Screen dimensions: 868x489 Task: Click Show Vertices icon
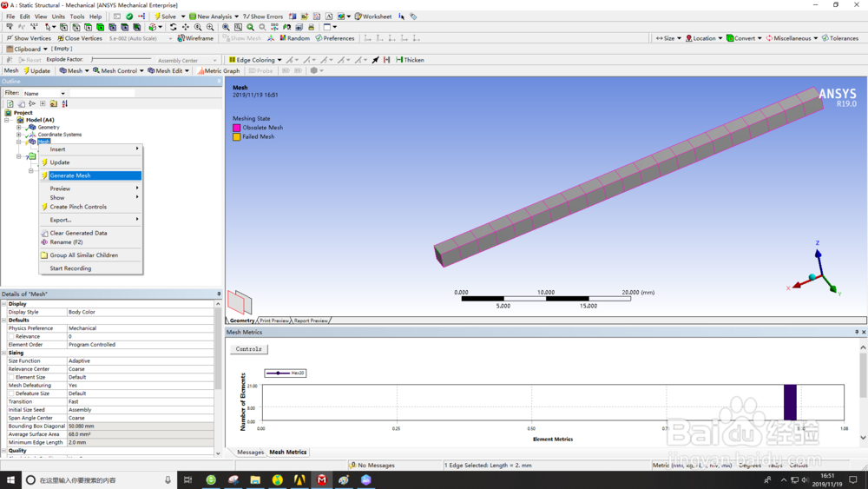[29, 38]
